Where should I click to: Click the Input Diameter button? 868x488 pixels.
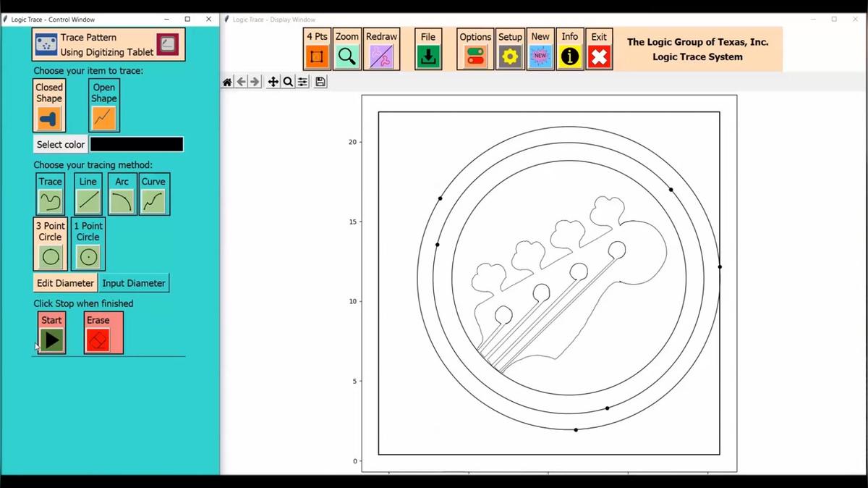tap(134, 283)
